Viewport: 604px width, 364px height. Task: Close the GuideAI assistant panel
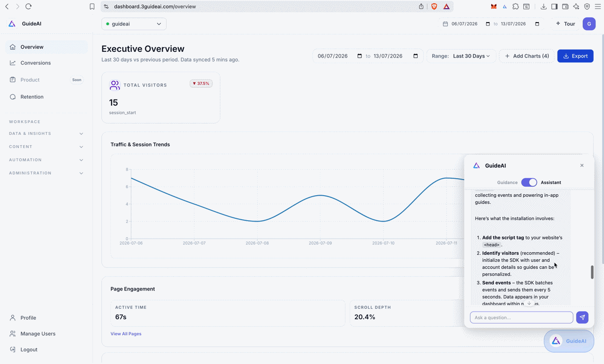pyautogui.click(x=582, y=165)
